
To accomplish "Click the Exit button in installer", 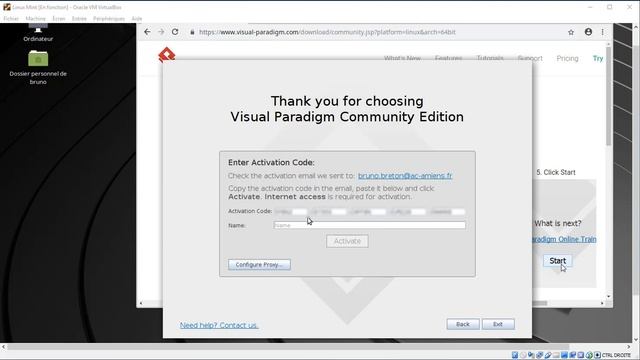I will [498, 324].
